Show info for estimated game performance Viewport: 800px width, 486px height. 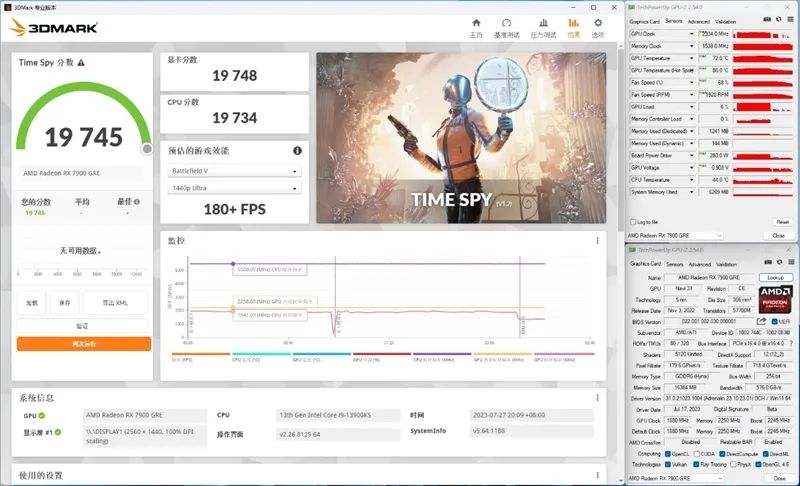297,150
